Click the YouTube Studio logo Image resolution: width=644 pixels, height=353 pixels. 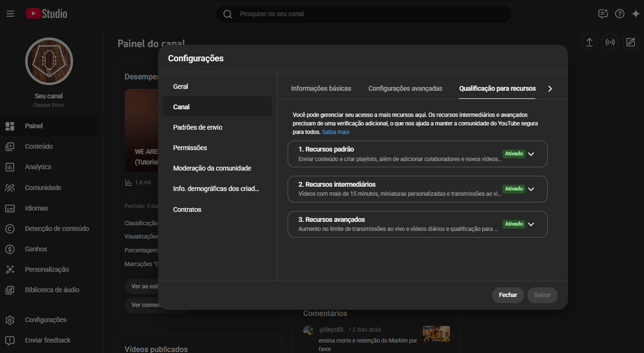pos(47,14)
